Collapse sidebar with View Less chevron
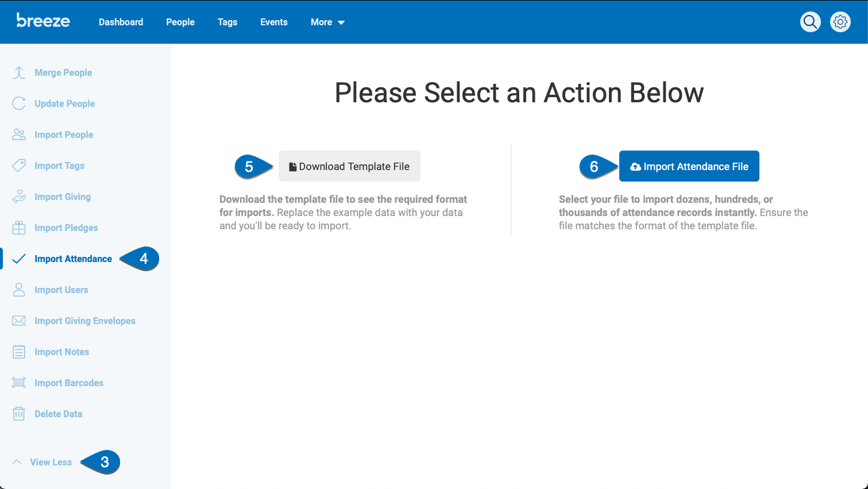Screen dimensions: 868x489 click(17, 462)
